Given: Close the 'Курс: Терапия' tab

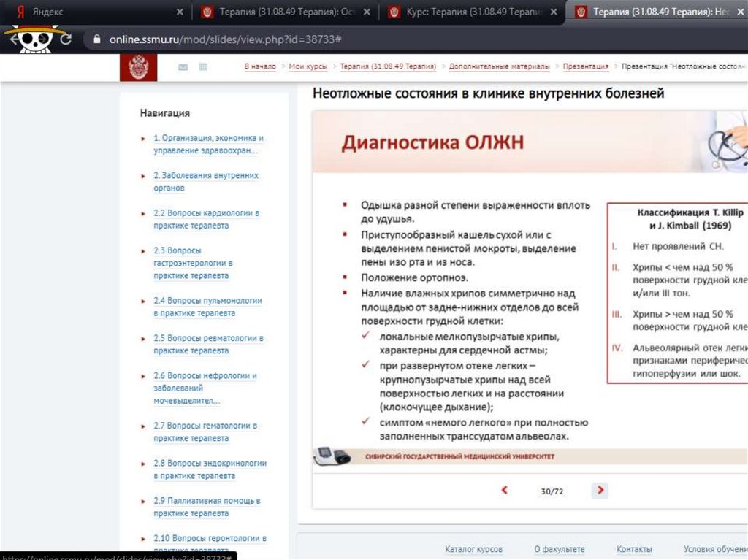Looking at the screenshot, I should coord(554,12).
